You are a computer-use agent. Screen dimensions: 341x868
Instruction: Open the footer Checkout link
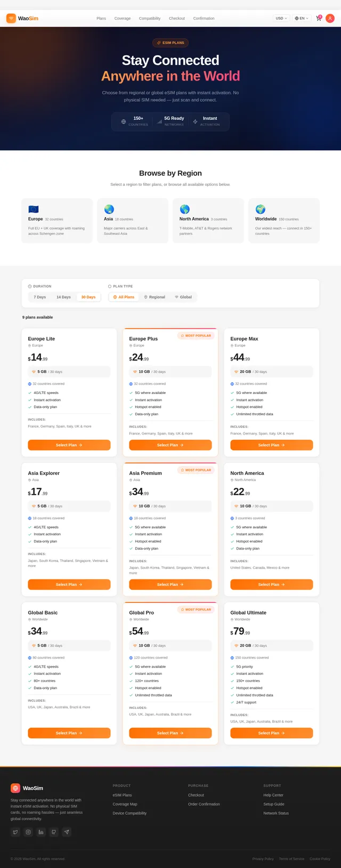(x=196, y=795)
